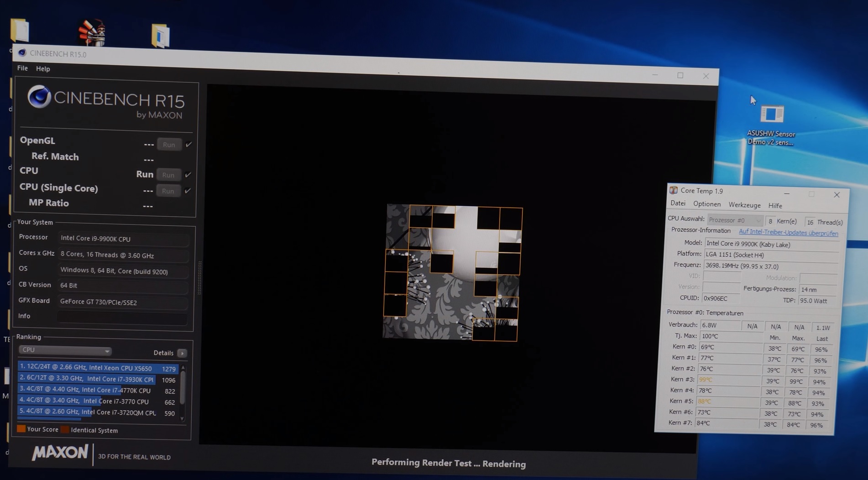
Task: Click the Ranking list scroll up arrow
Action: click(183, 368)
